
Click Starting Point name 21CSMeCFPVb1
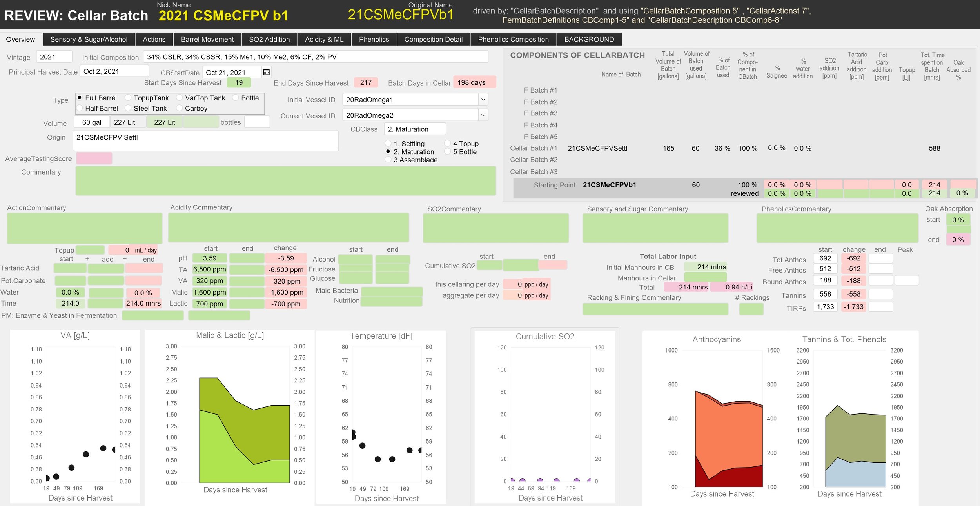tap(610, 185)
